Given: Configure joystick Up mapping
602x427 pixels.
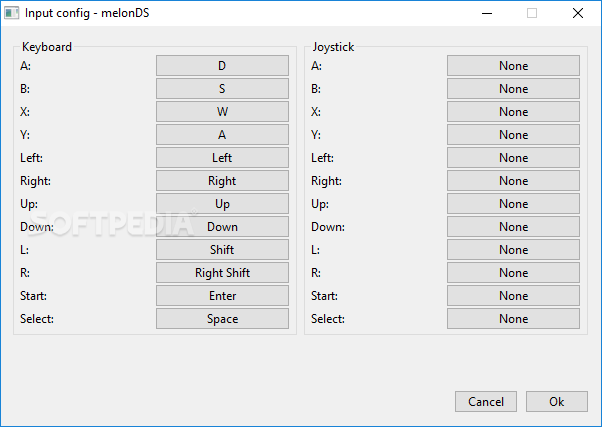Looking at the screenshot, I should pyautogui.click(x=513, y=204).
